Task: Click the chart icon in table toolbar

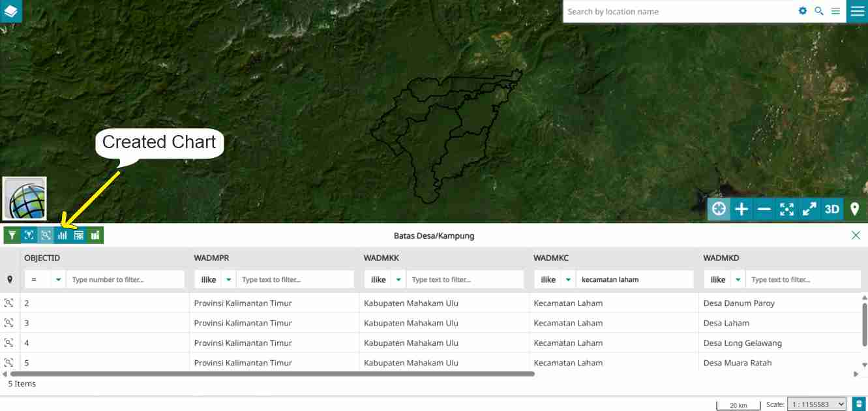Action: (x=63, y=235)
